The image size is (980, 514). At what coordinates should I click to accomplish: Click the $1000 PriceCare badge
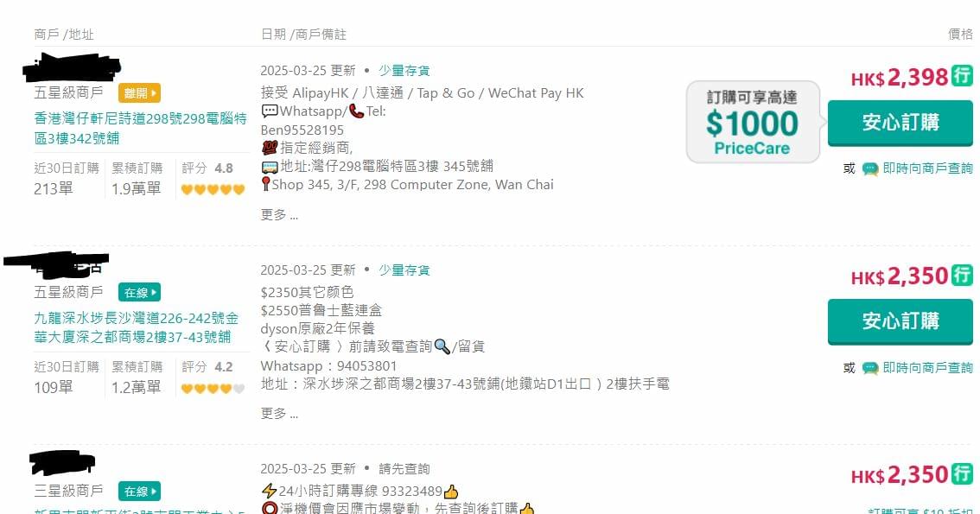[753, 122]
